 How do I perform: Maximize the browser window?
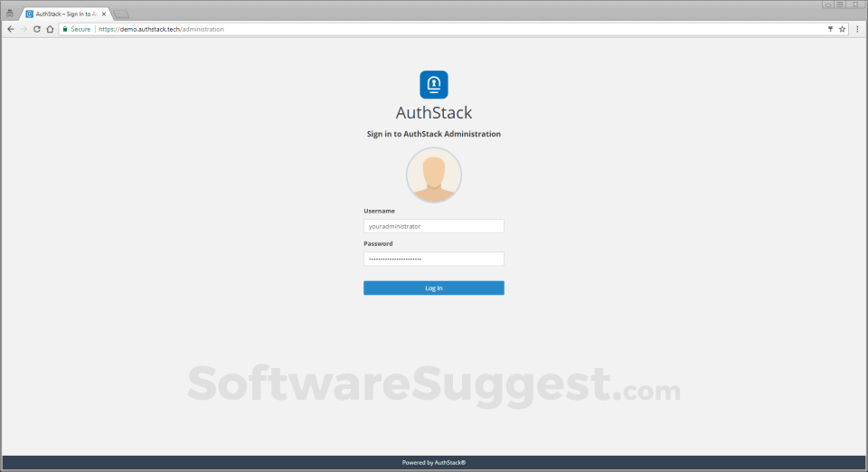coord(840,5)
